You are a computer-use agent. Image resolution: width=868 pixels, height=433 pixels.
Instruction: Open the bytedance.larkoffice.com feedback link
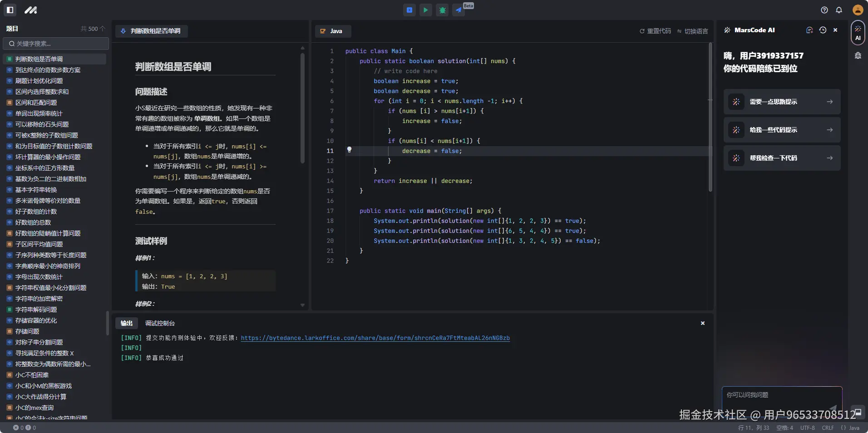coord(375,338)
